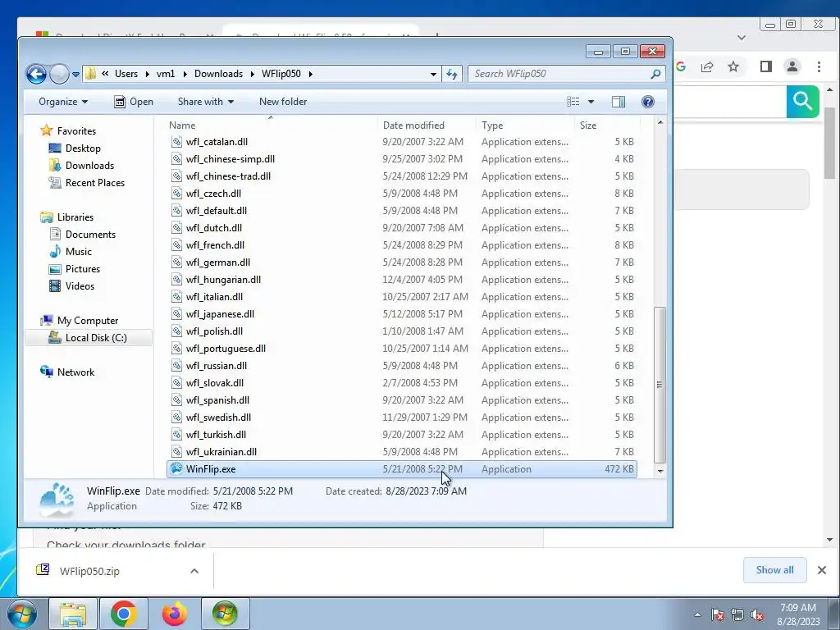
Task: Click the wfl_czech.dll file icon
Action: tap(176, 194)
